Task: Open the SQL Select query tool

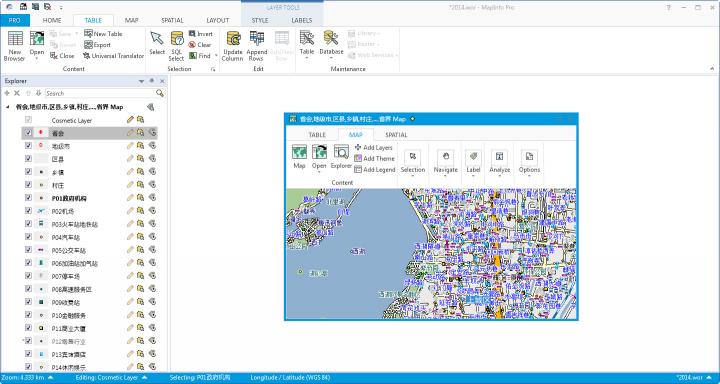Action: click(176, 46)
